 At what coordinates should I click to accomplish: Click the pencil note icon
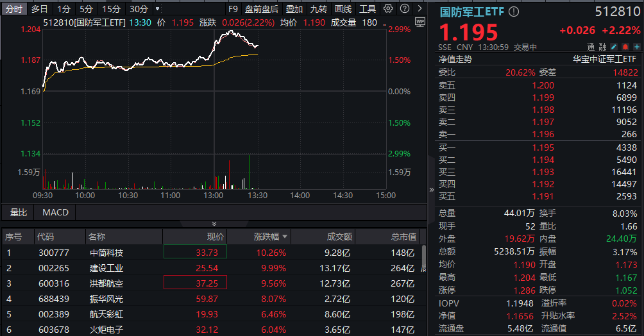[x=614, y=47]
